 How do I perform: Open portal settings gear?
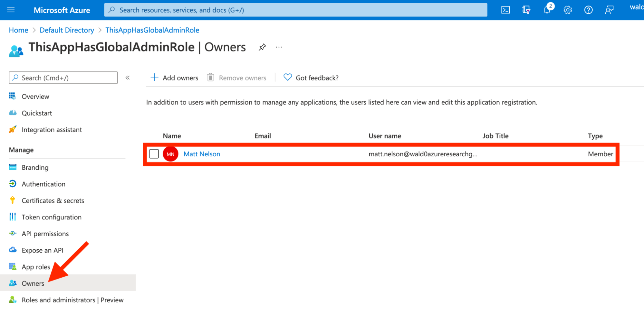click(567, 10)
